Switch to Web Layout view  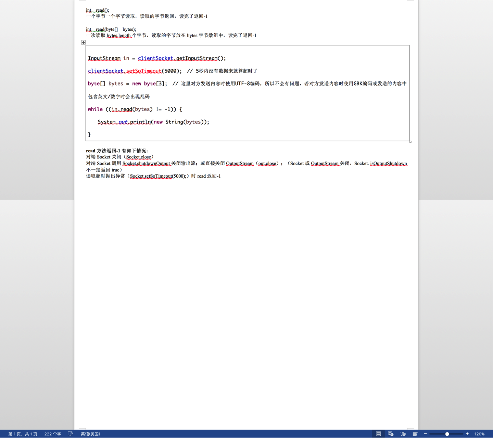point(391,434)
